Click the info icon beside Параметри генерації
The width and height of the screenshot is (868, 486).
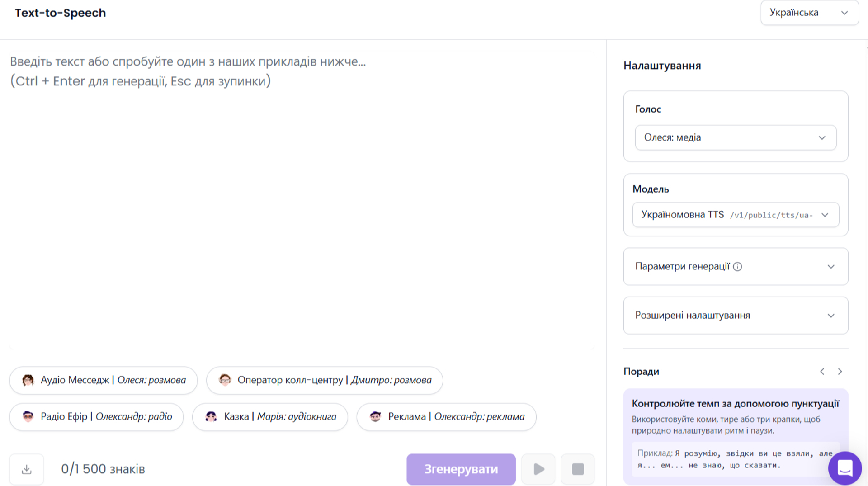coord(738,267)
